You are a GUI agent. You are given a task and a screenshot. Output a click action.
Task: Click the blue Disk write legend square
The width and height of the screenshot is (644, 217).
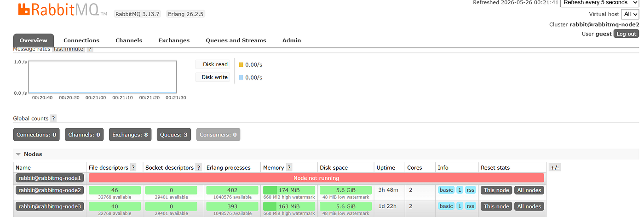241,77
